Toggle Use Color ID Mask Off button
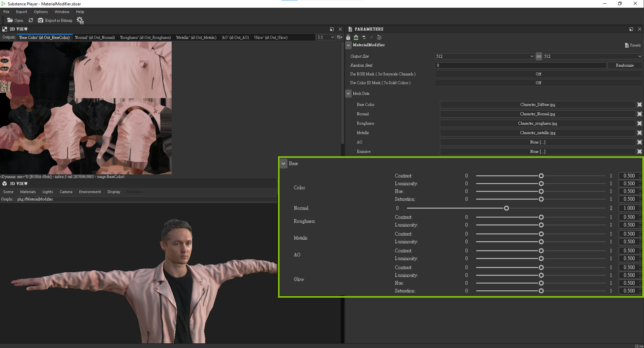This screenshot has height=348, width=644. [538, 83]
